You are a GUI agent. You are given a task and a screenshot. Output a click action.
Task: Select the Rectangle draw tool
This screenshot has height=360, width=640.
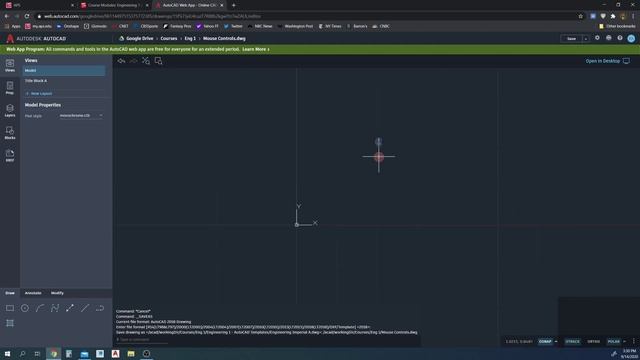point(10,308)
